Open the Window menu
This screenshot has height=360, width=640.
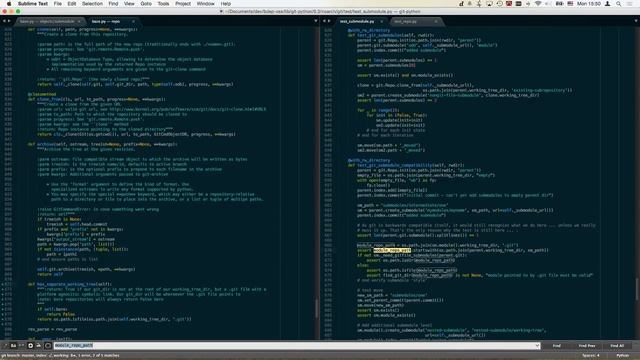click(205, 4)
